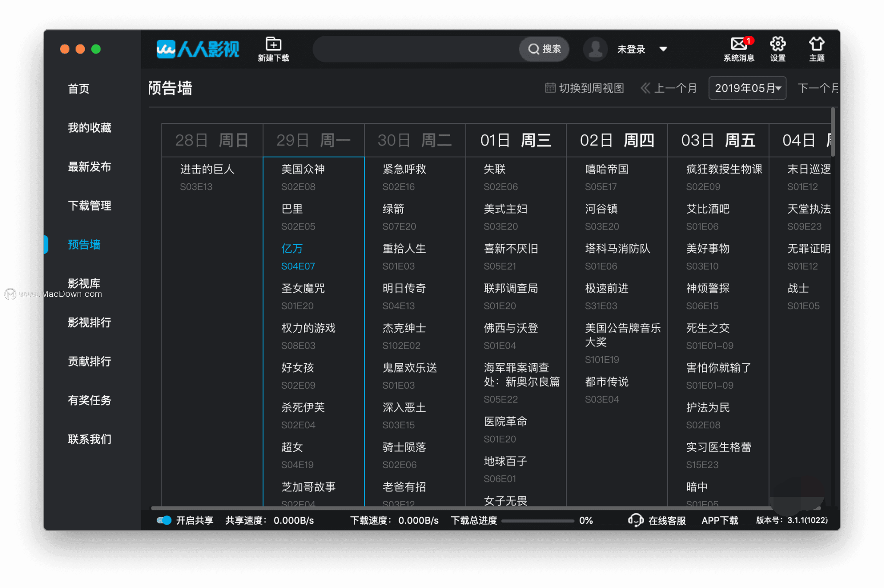This screenshot has height=588, width=884.
Task: Open show 实习医生格蕾 S15E23
Action: 718,455
